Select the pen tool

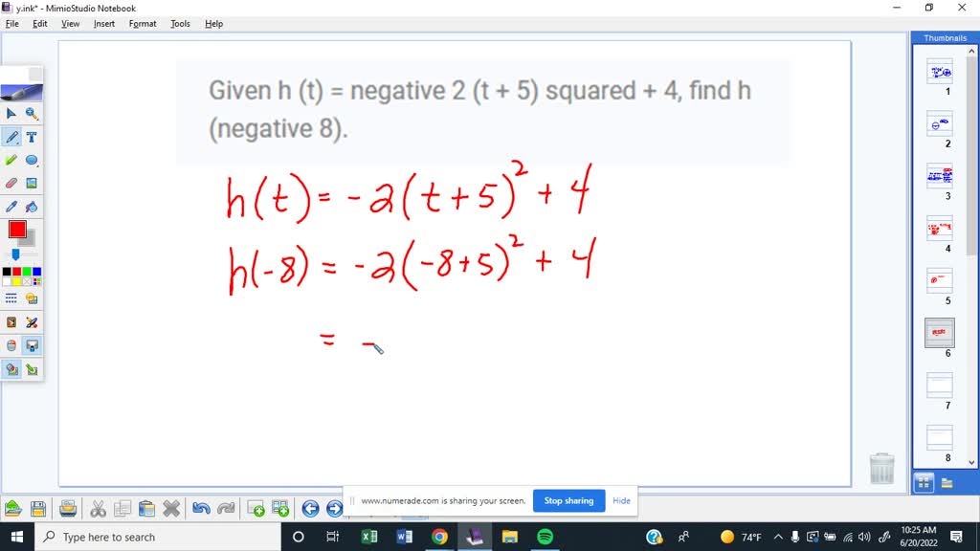coord(12,136)
